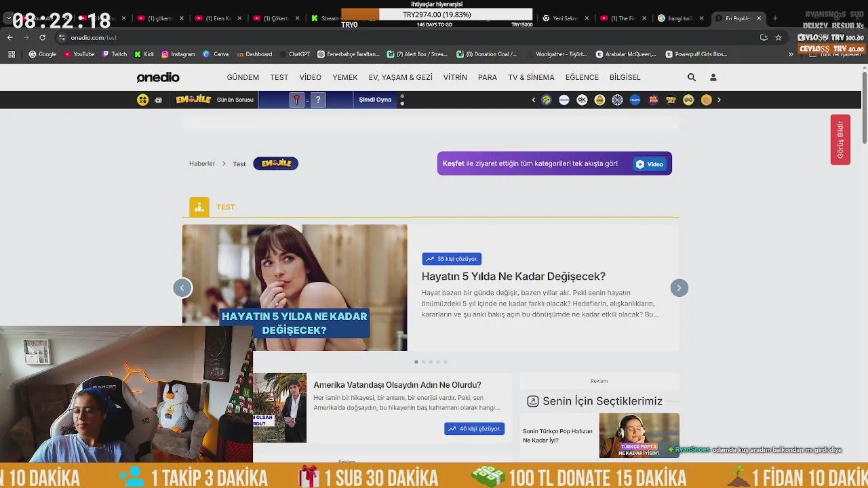Open the PARA menu item

488,77
